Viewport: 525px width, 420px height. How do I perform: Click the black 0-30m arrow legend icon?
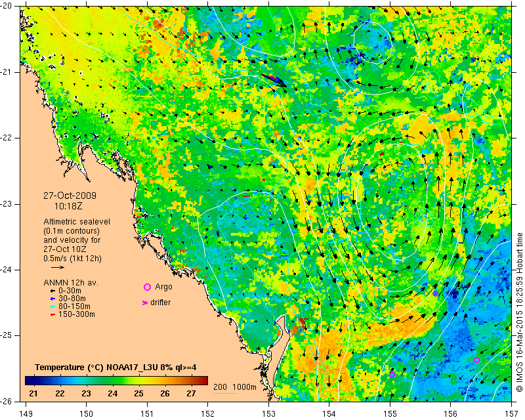pyautogui.click(x=52, y=291)
